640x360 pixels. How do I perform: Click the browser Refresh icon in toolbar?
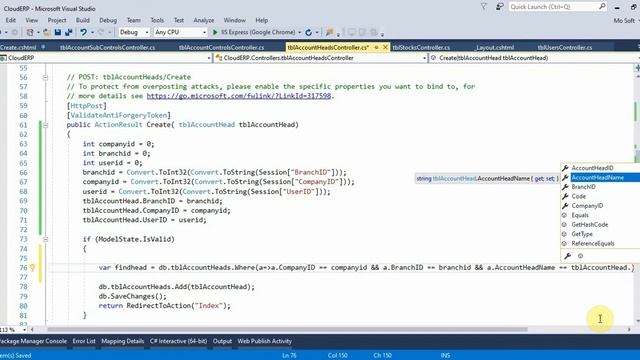[309, 32]
